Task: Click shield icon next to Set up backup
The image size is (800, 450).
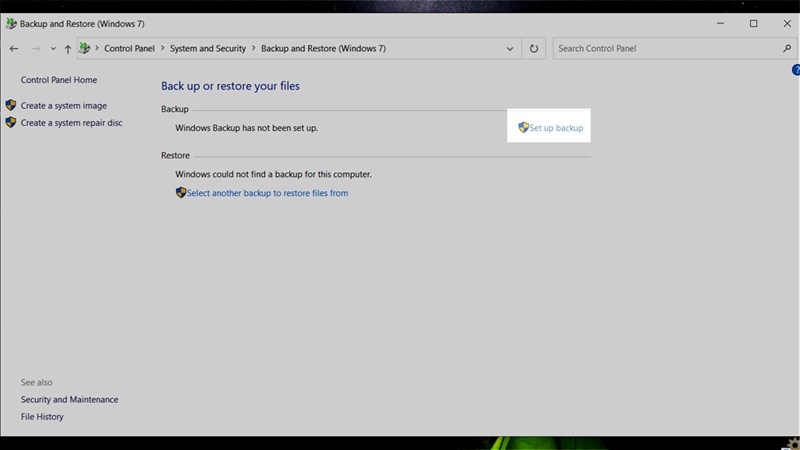Action: coord(523,128)
